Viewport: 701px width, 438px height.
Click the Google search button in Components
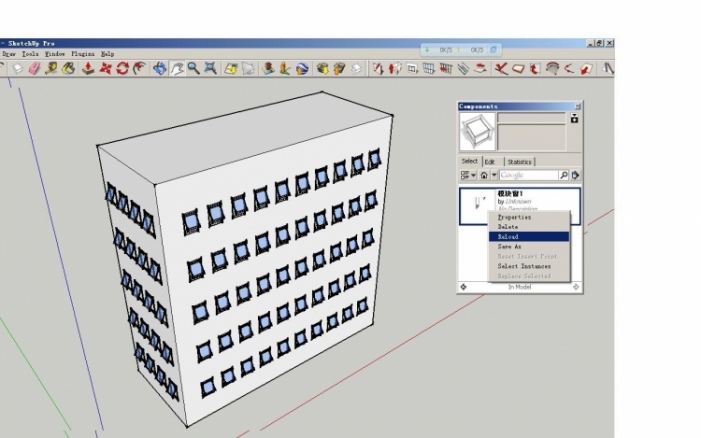[x=563, y=175]
